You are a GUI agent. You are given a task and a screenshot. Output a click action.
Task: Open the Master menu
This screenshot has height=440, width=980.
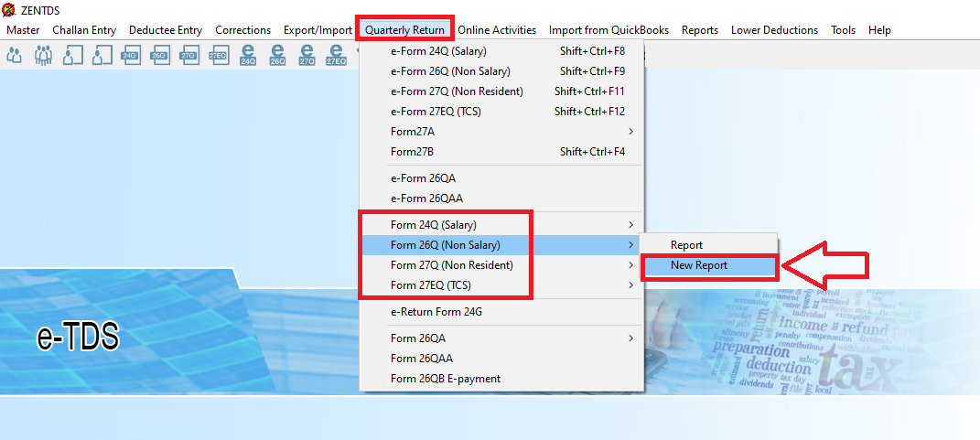pos(23,30)
